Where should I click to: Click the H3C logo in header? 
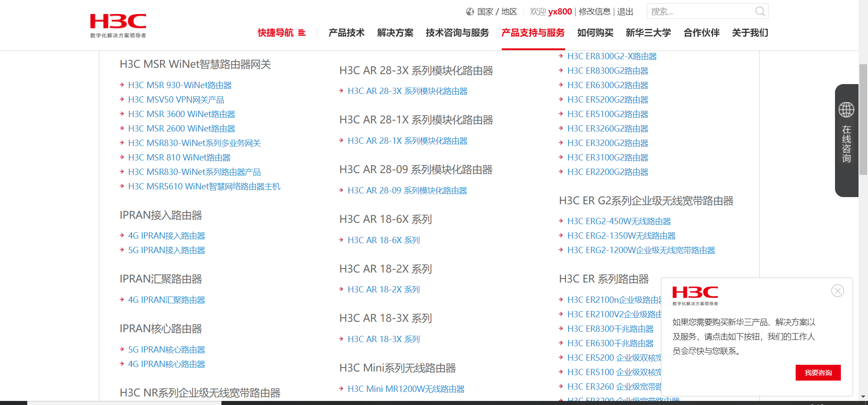118,26
